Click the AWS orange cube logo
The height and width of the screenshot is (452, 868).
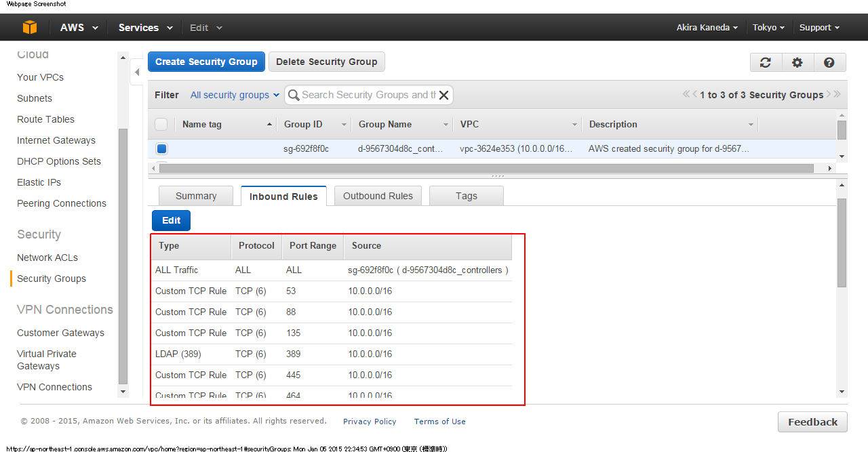pyautogui.click(x=29, y=27)
